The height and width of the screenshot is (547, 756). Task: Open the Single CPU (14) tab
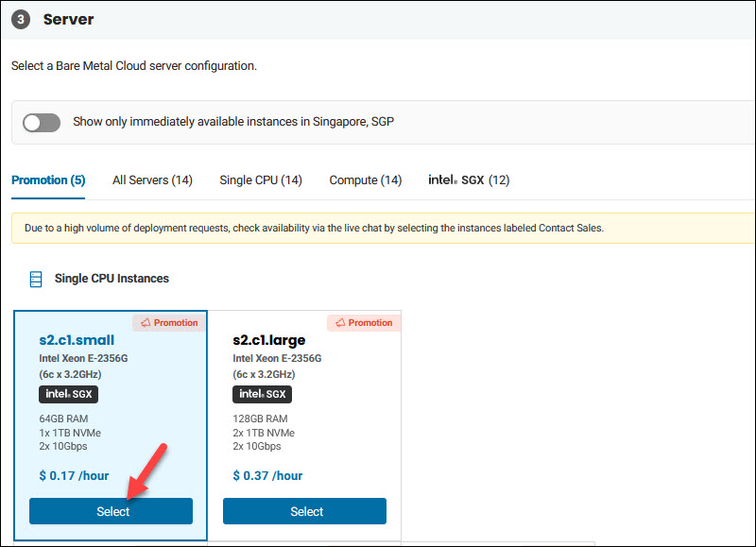(x=261, y=180)
